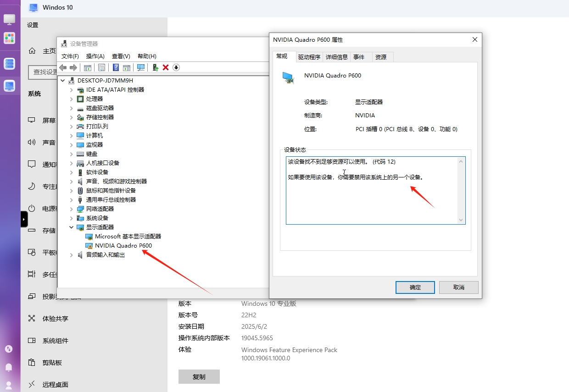Click the Uninstall device red X icon
Viewport: 569px width, 392px height.
point(166,67)
